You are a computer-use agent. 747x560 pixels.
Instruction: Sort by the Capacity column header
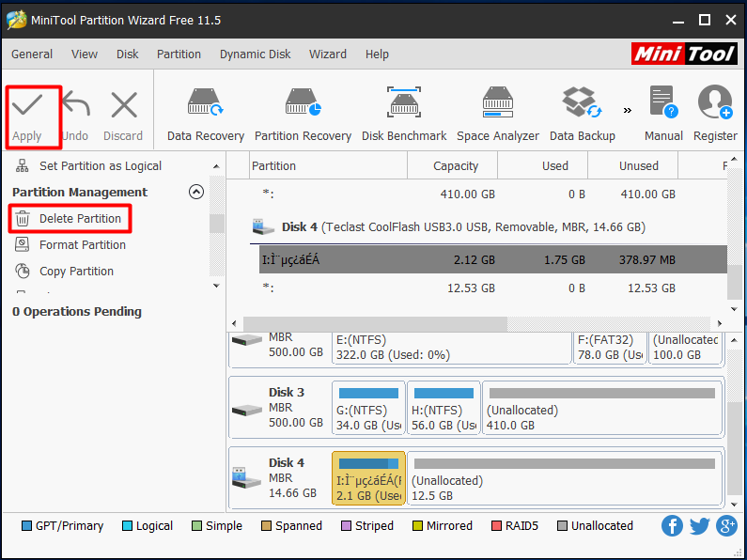coord(453,165)
